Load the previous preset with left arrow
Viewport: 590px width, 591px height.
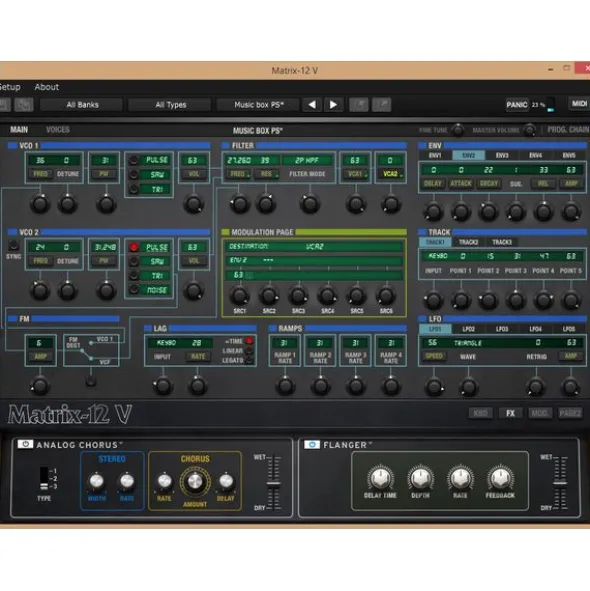tap(312, 105)
